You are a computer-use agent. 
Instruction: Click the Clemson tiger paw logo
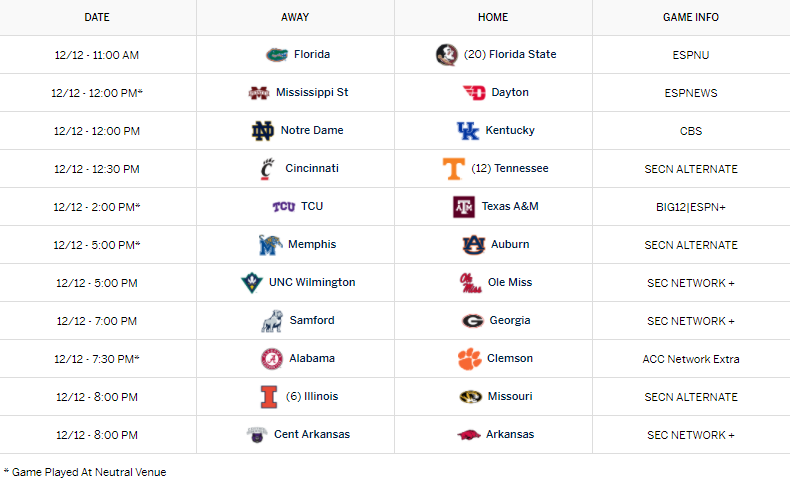[470, 359]
